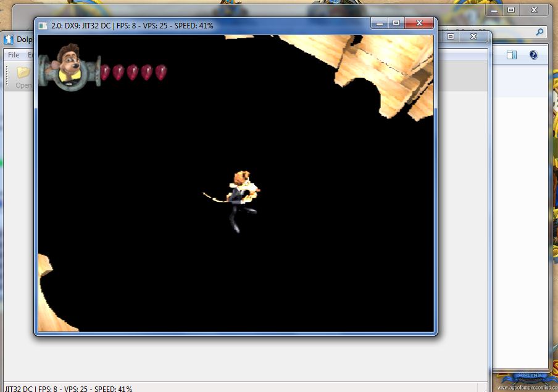Toggle the preview pane icon in the Explorer window

click(x=511, y=55)
